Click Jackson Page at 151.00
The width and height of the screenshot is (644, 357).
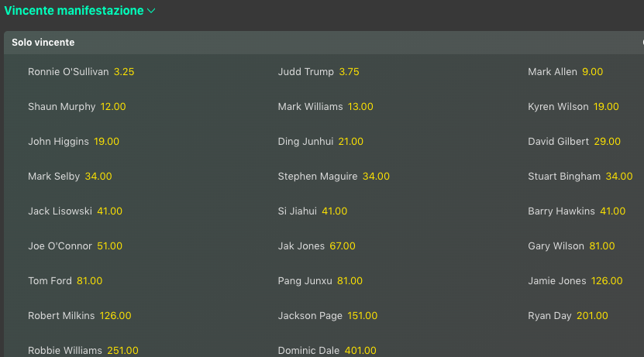point(362,316)
